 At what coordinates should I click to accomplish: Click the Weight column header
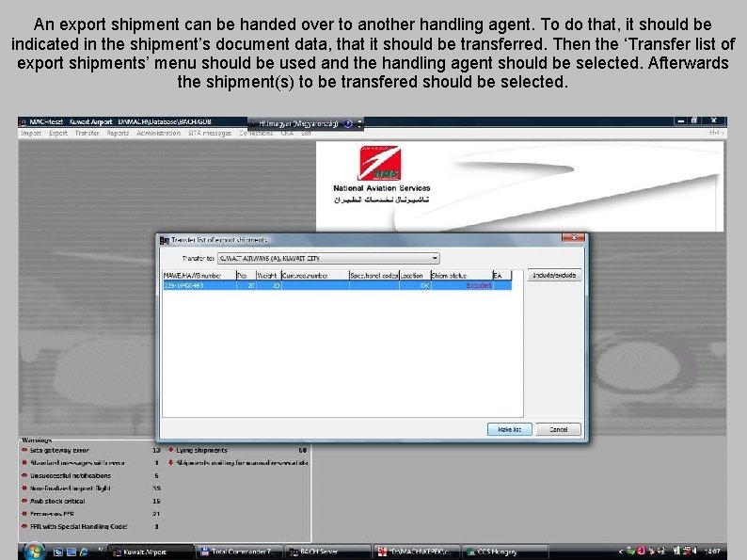(268, 276)
